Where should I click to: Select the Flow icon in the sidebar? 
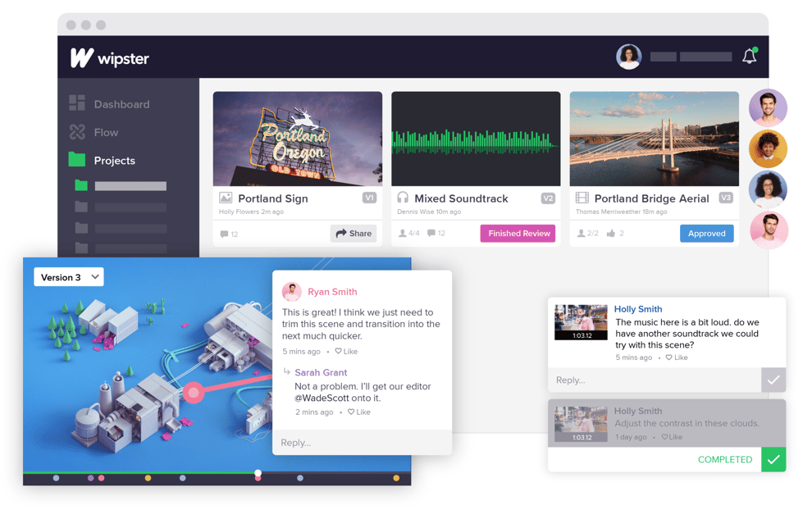[x=78, y=132]
